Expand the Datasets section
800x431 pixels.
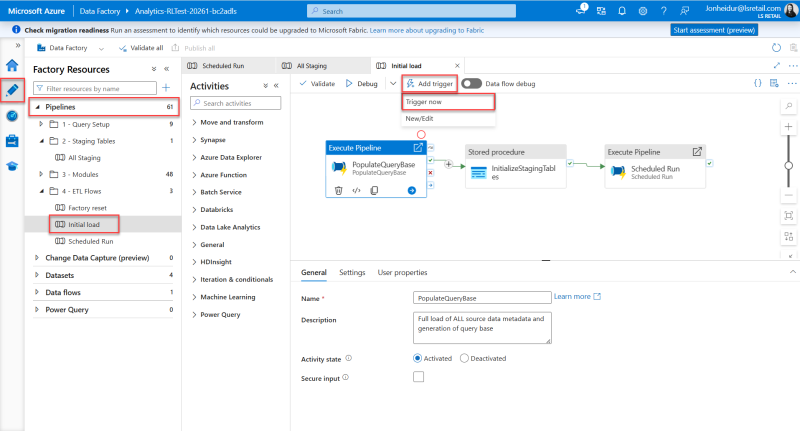pyautogui.click(x=38, y=275)
